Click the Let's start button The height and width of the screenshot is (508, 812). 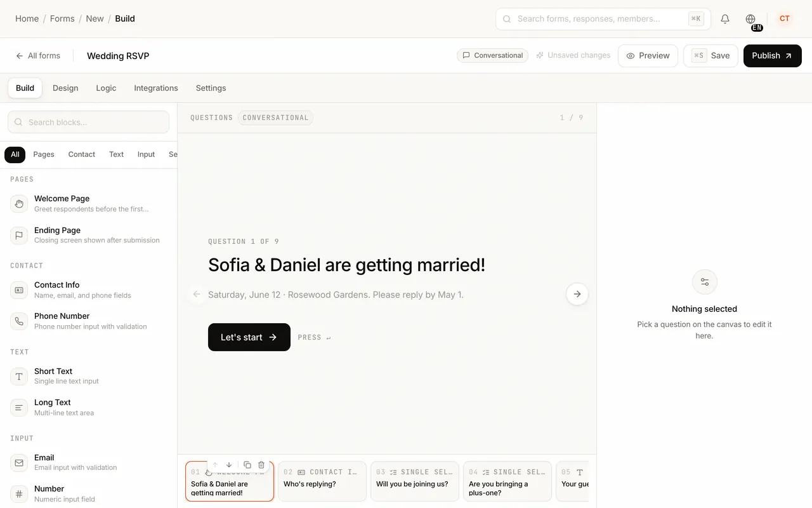(249, 337)
